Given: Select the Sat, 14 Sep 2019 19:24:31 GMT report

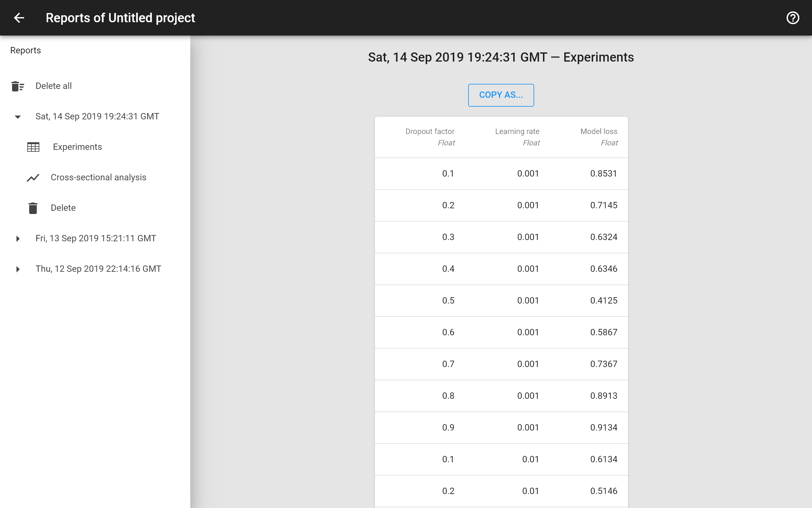Looking at the screenshot, I should coord(95,116).
